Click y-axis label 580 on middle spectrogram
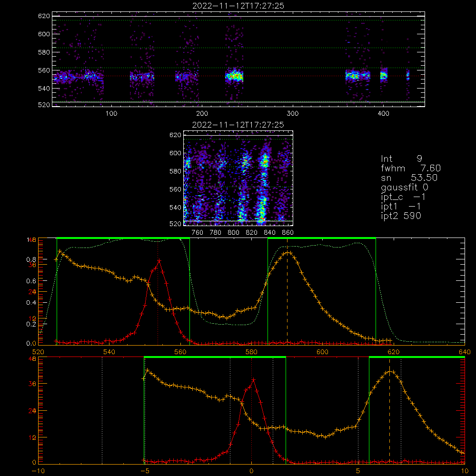The width and height of the screenshot is (476, 476). click(175, 171)
